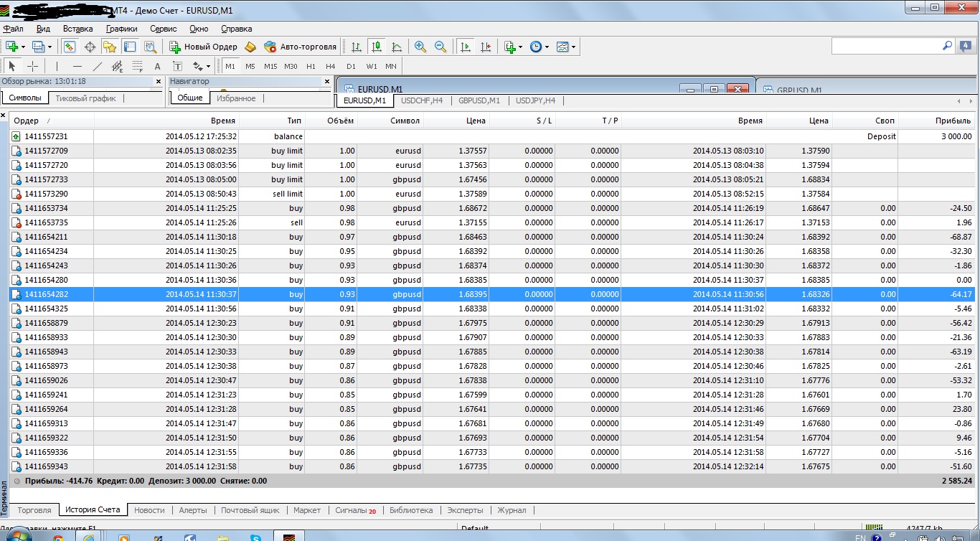Select the Crosshair cursor tool
Image resolution: width=980 pixels, height=541 pixels.
pos(33,66)
